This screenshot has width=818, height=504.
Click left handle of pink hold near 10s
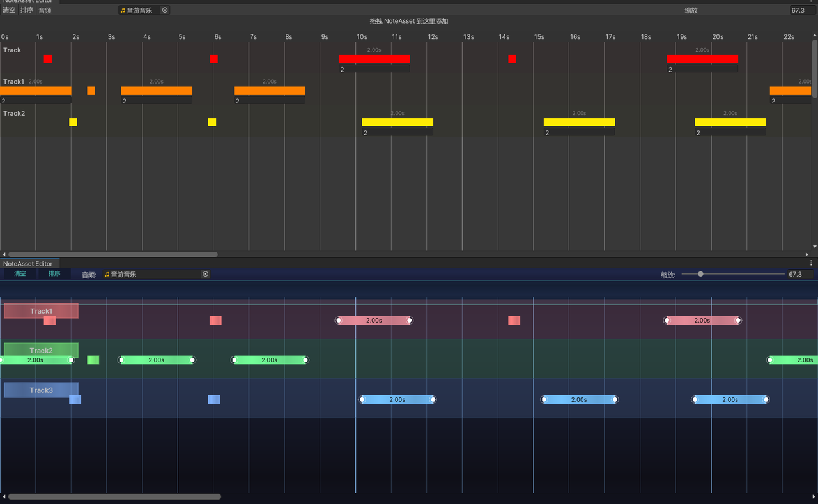(339, 320)
